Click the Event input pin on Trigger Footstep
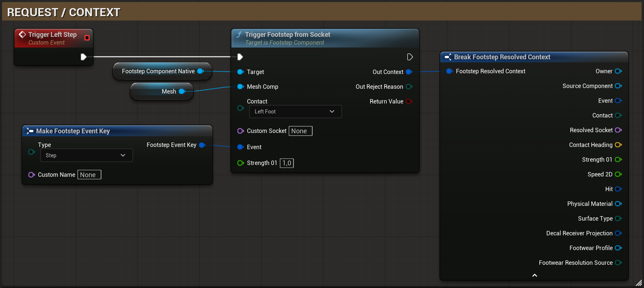The image size is (644, 288). click(x=241, y=147)
